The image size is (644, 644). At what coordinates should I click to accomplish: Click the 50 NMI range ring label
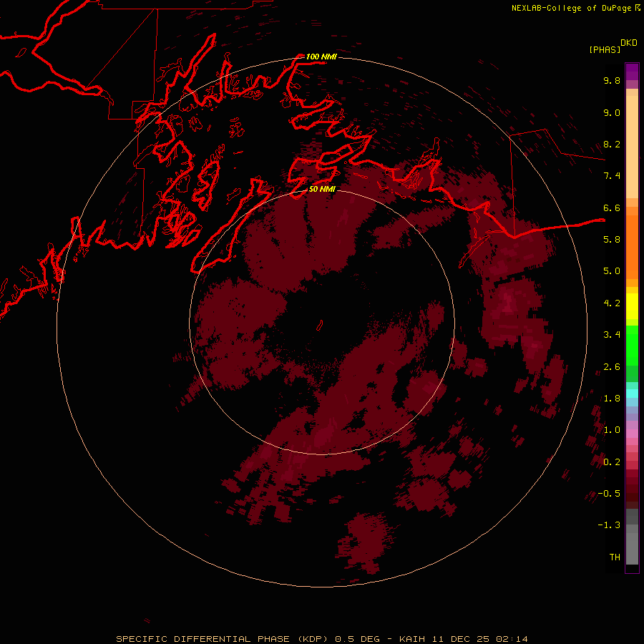322,189
